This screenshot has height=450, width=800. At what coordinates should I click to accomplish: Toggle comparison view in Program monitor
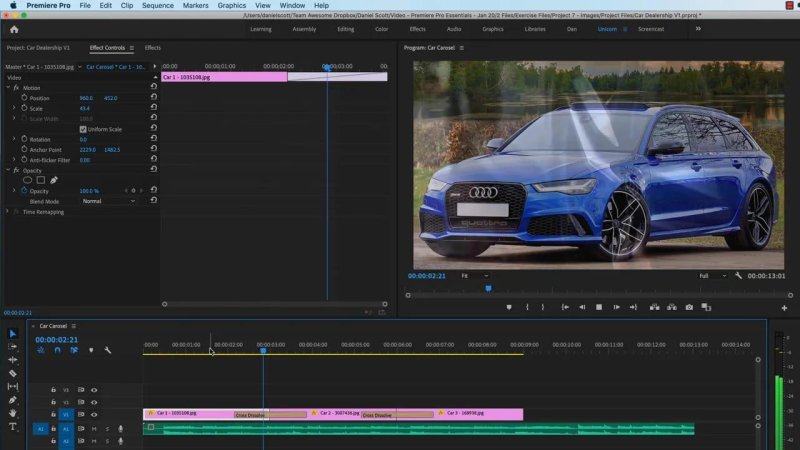[x=706, y=307]
